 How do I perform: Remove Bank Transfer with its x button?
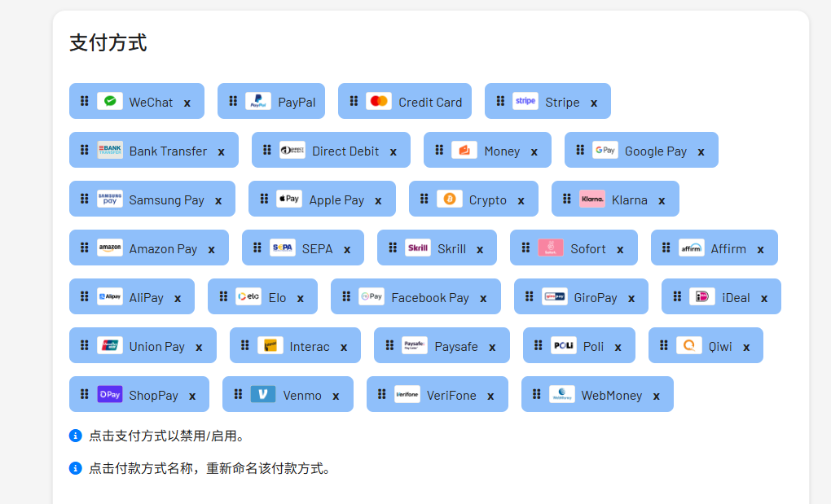click(x=222, y=152)
